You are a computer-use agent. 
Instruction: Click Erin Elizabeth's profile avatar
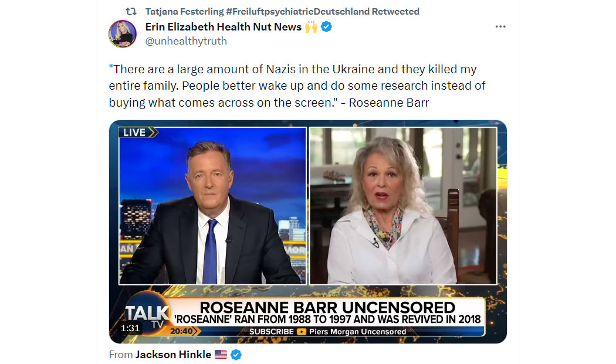pyautogui.click(x=123, y=34)
